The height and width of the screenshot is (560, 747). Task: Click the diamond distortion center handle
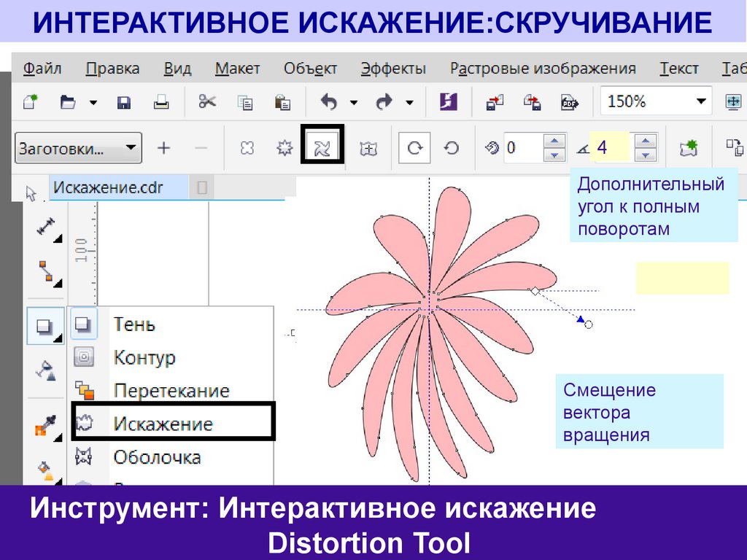(535, 290)
